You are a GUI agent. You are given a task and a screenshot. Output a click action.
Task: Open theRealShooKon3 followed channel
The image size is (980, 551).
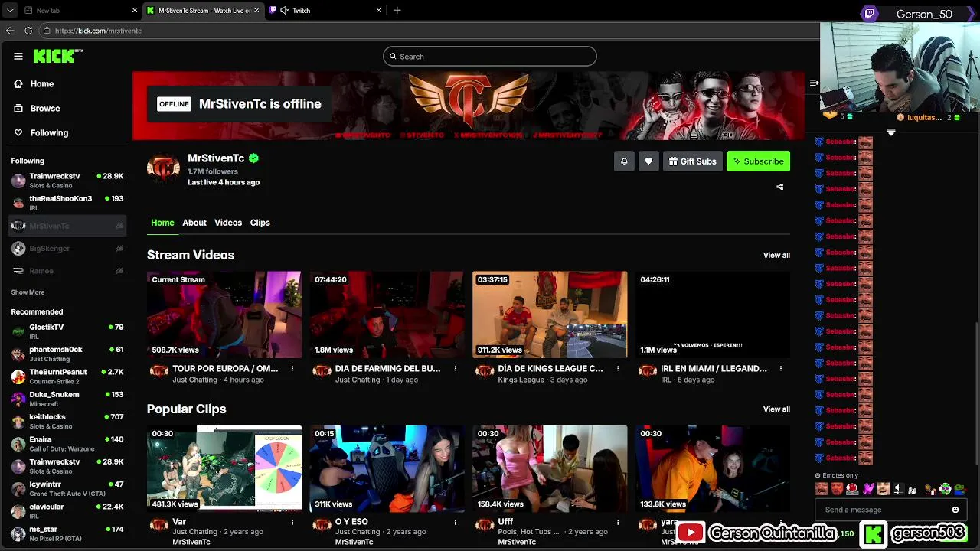tap(67, 203)
